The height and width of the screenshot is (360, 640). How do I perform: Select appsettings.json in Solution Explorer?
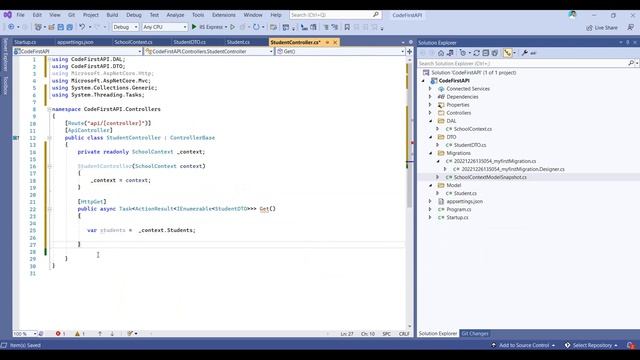coord(464,201)
